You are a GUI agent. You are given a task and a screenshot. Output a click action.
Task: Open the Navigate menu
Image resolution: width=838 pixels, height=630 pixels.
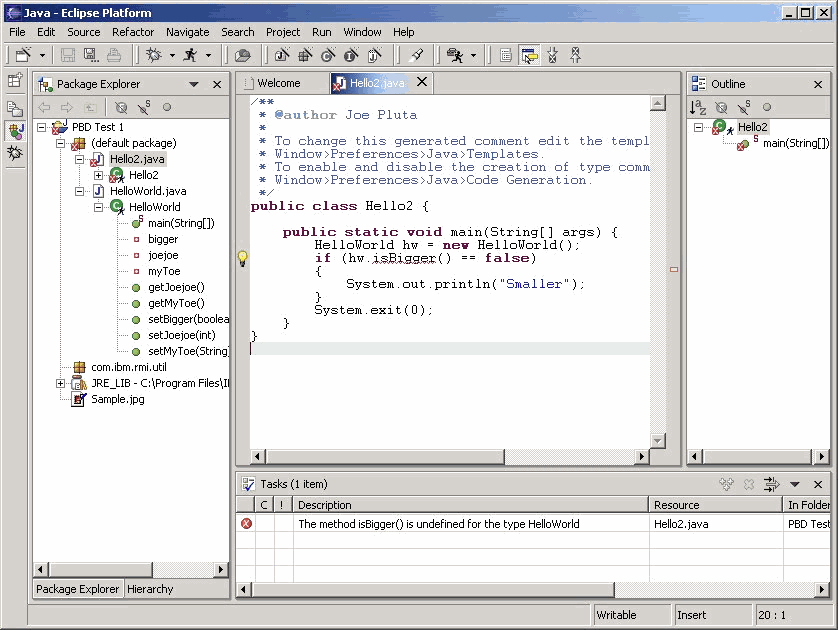[188, 32]
